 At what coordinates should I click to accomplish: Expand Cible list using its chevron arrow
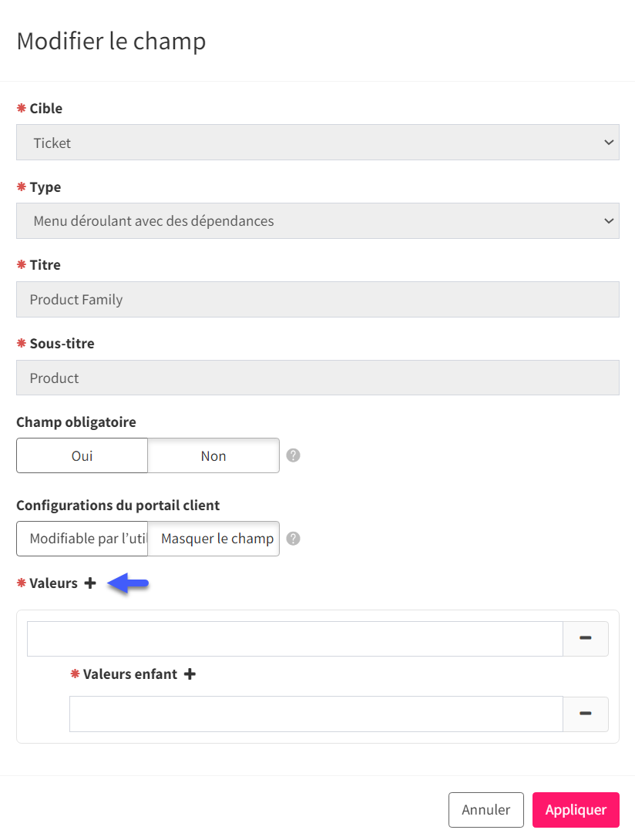tap(609, 143)
